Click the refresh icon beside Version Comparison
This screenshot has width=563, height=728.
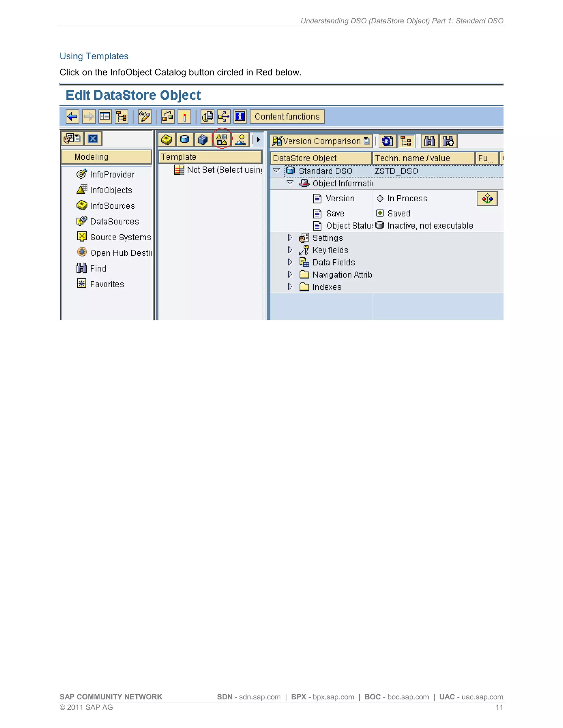click(387, 141)
